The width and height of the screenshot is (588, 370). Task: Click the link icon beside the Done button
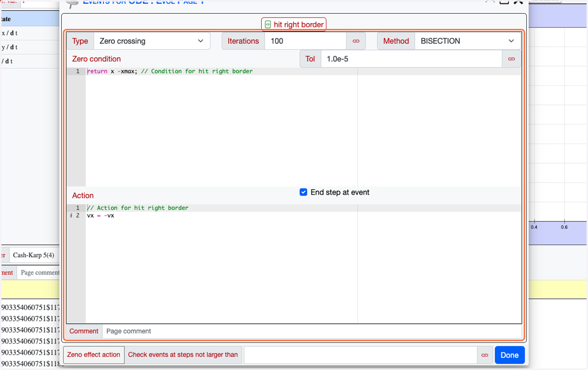(485, 355)
